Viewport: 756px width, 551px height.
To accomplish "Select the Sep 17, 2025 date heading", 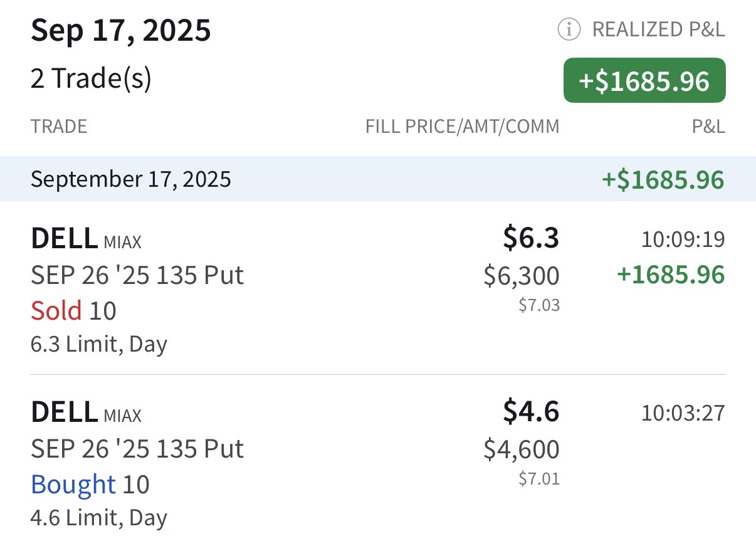I will pos(121,30).
